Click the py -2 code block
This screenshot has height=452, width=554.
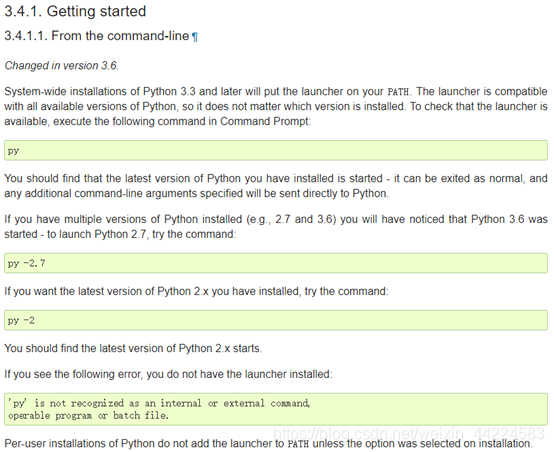click(x=276, y=320)
